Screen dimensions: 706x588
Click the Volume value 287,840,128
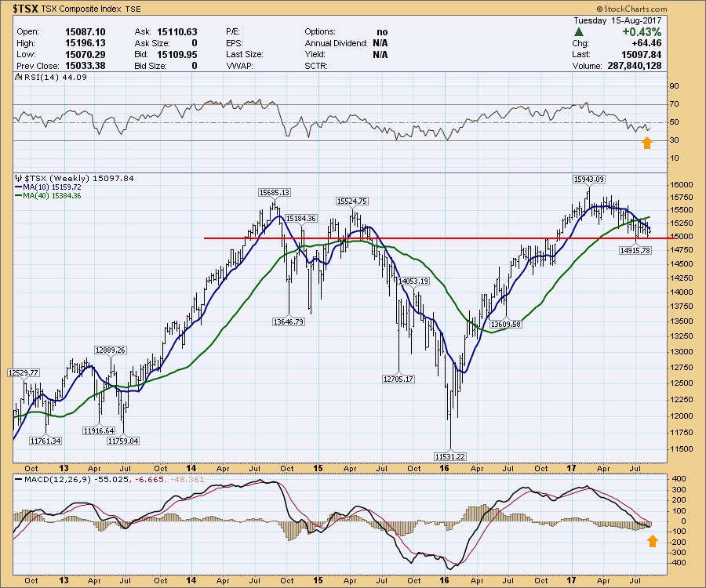pos(635,66)
